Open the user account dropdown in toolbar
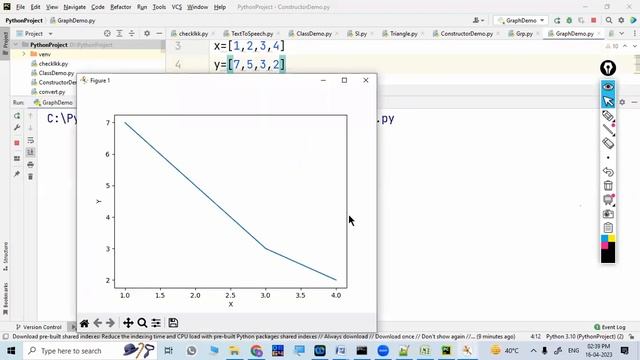This screenshot has height=360, width=640. [478, 20]
